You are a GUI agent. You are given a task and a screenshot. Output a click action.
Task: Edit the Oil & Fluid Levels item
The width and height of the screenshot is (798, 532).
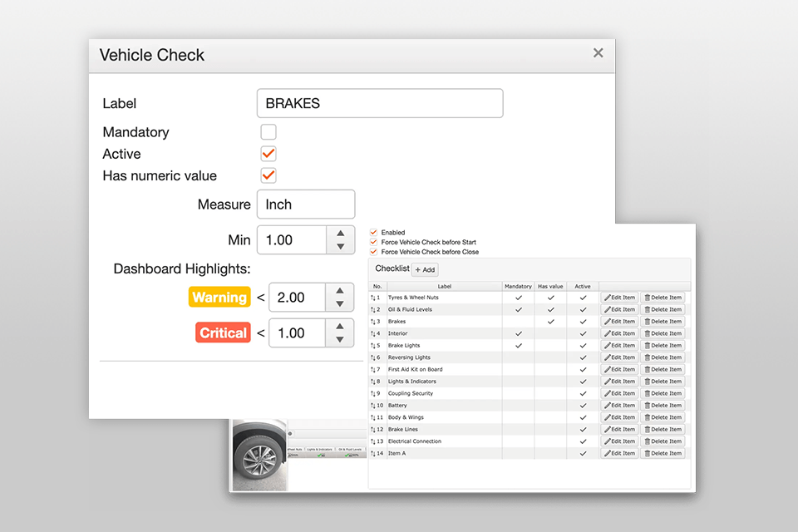point(619,309)
